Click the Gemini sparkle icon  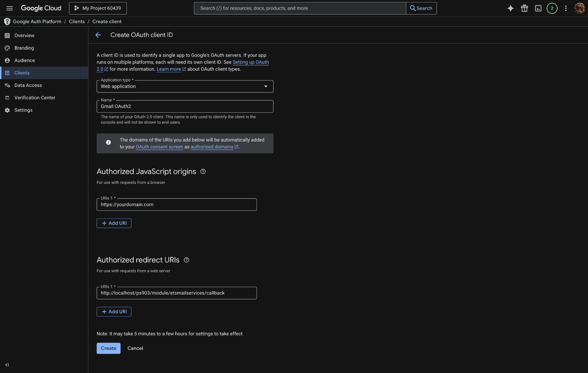(x=510, y=8)
